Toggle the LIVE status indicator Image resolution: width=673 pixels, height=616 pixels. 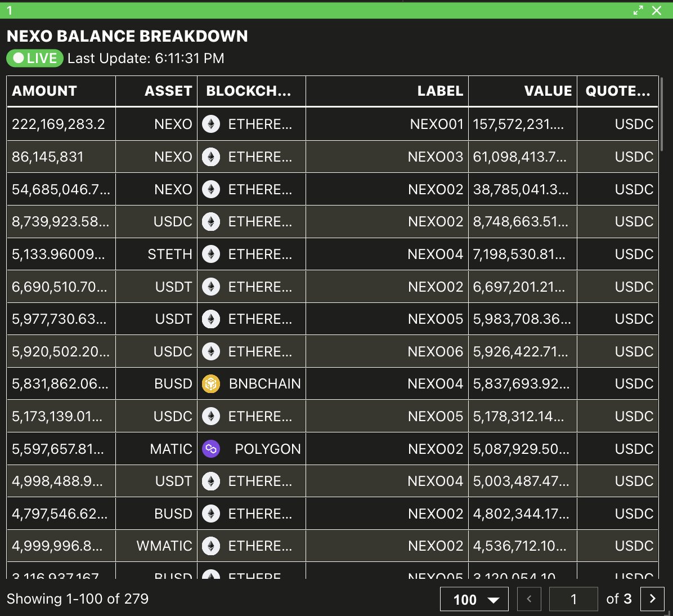tap(35, 59)
